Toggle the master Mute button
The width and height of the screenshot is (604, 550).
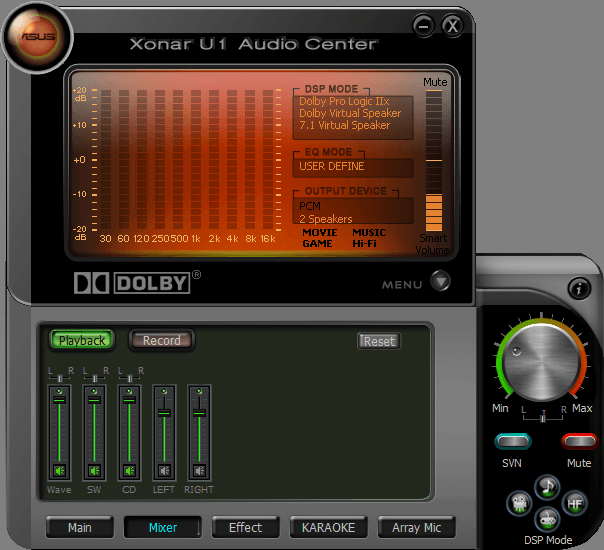click(579, 441)
